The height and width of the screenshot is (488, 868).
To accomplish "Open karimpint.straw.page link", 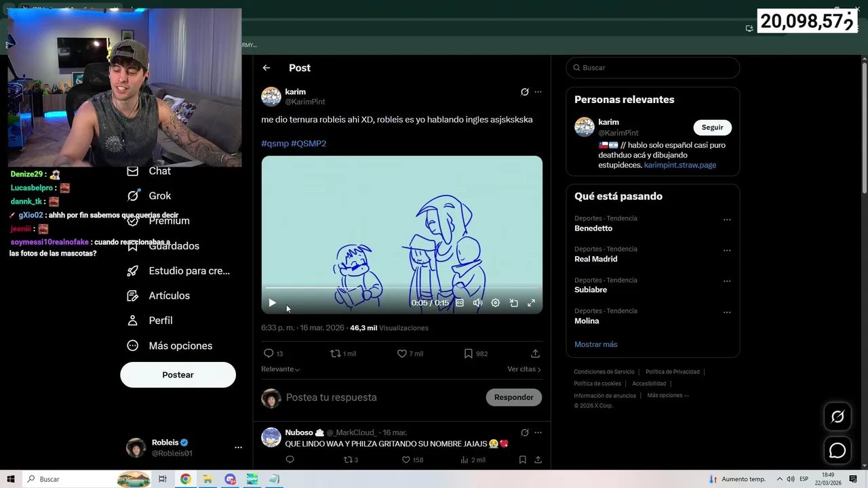I will tap(680, 165).
